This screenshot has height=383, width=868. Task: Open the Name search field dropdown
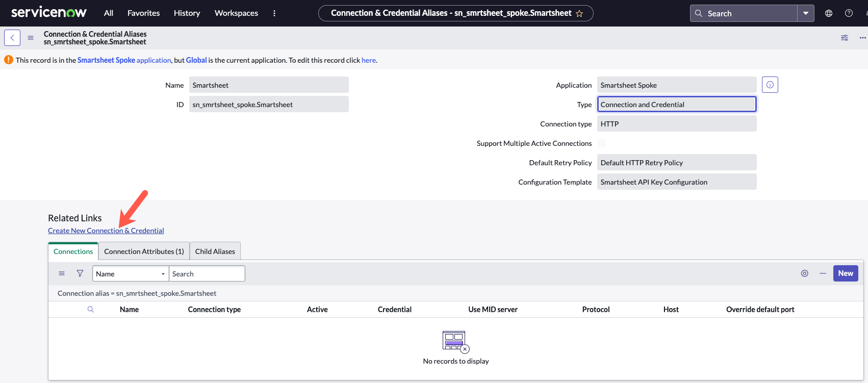pyautogui.click(x=131, y=273)
